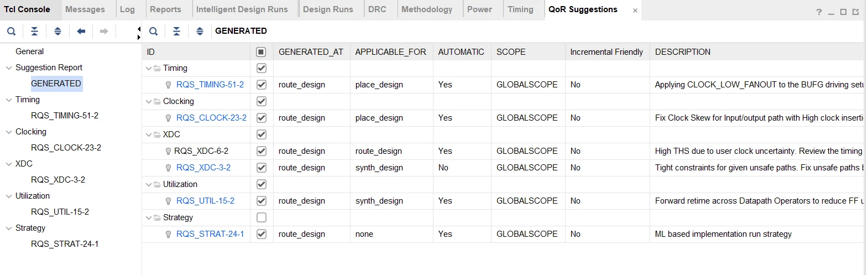Expand all rows in the GENERATED table

pos(200,32)
